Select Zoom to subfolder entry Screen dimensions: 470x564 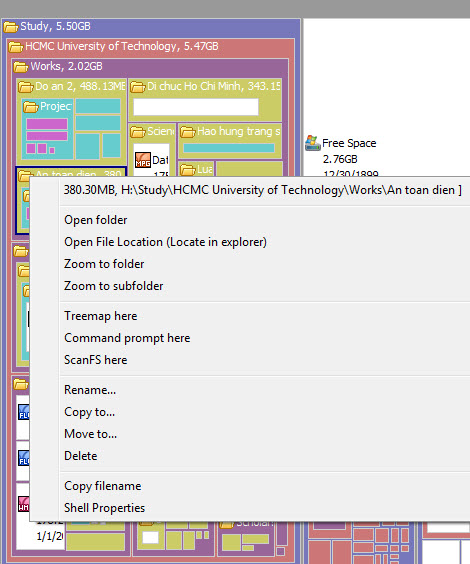(114, 286)
